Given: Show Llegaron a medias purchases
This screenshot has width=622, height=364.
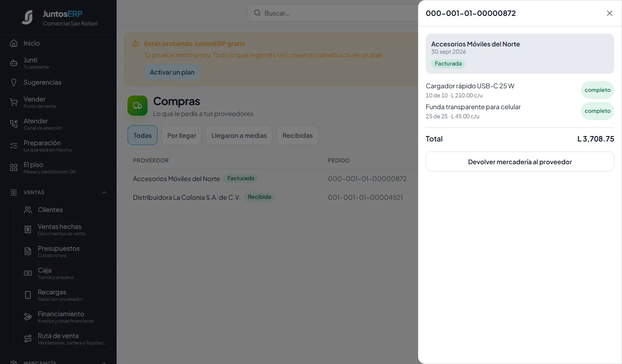Looking at the screenshot, I should point(239,136).
